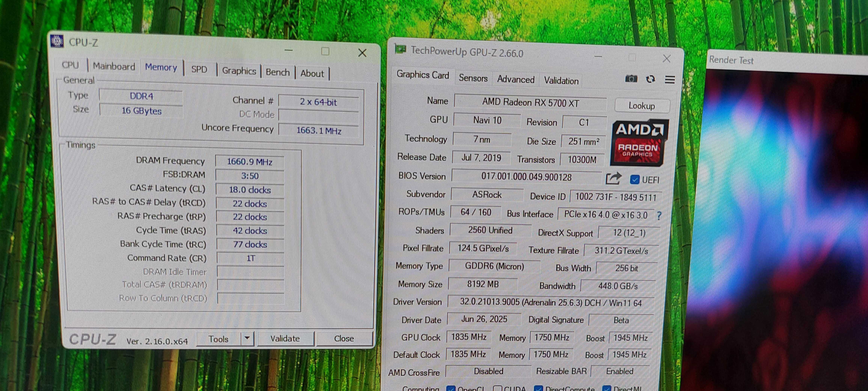
Task: Click the Tools button in CPU-Z
Action: click(x=218, y=339)
